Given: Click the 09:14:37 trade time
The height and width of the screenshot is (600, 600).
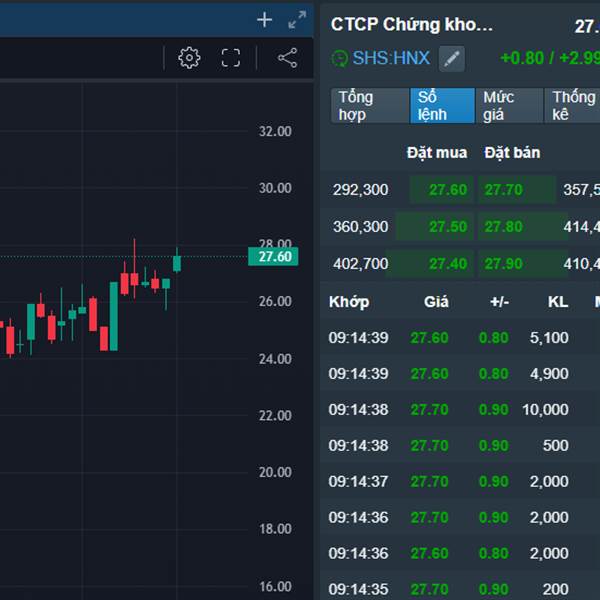Looking at the screenshot, I should tap(358, 482).
